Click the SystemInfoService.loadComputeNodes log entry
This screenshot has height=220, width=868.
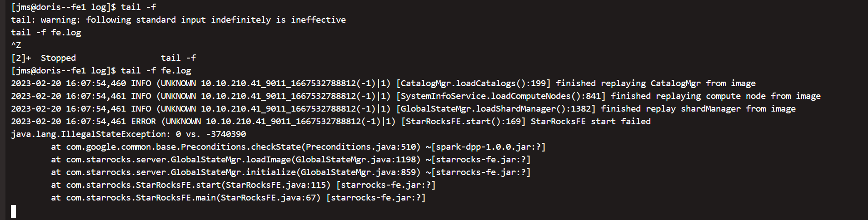416,96
